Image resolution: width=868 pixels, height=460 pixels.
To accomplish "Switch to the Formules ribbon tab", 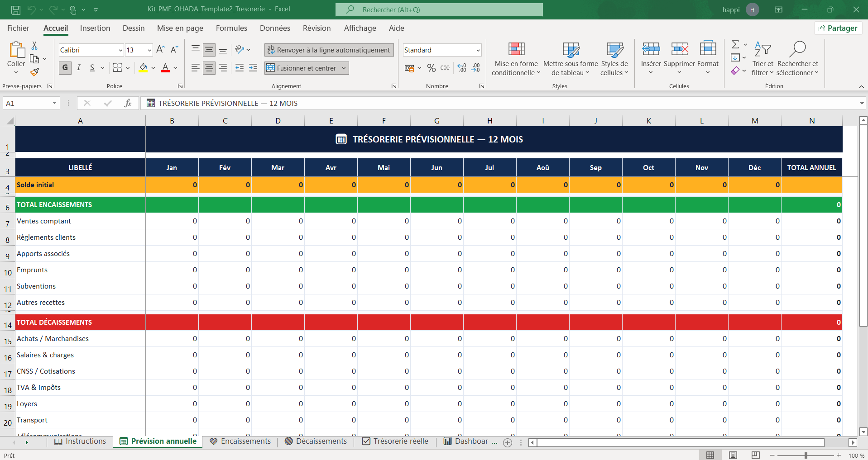I will click(x=231, y=28).
